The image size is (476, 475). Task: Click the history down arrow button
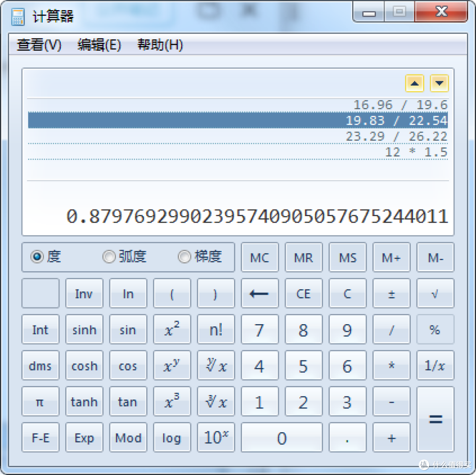point(439,83)
